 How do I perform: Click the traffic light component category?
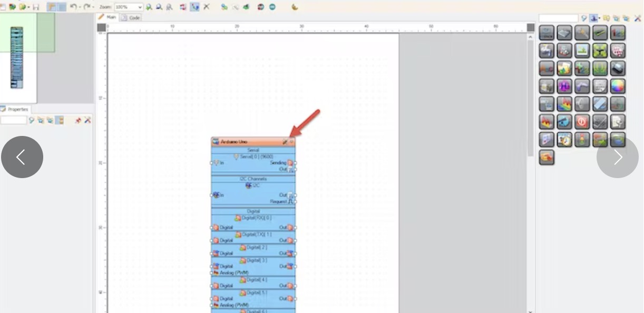[582, 140]
